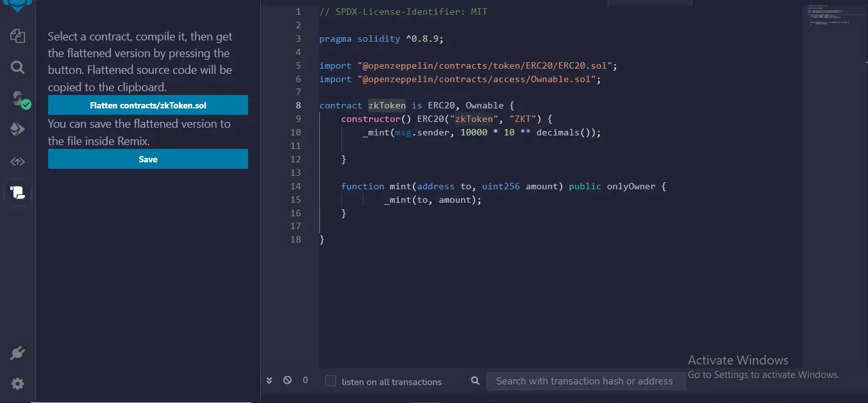
Task: Click Flatten contracts/zkToken.sol button
Action: coord(148,105)
